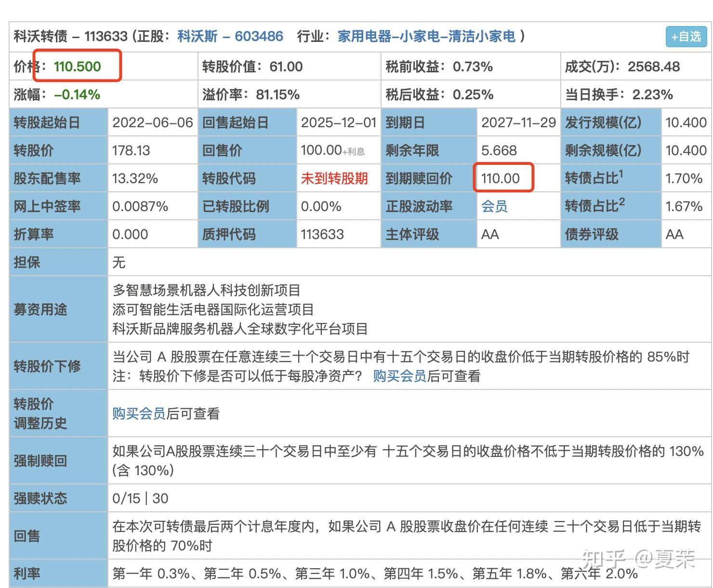Select the 涨幅 value –0.14%

click(77, 94)
